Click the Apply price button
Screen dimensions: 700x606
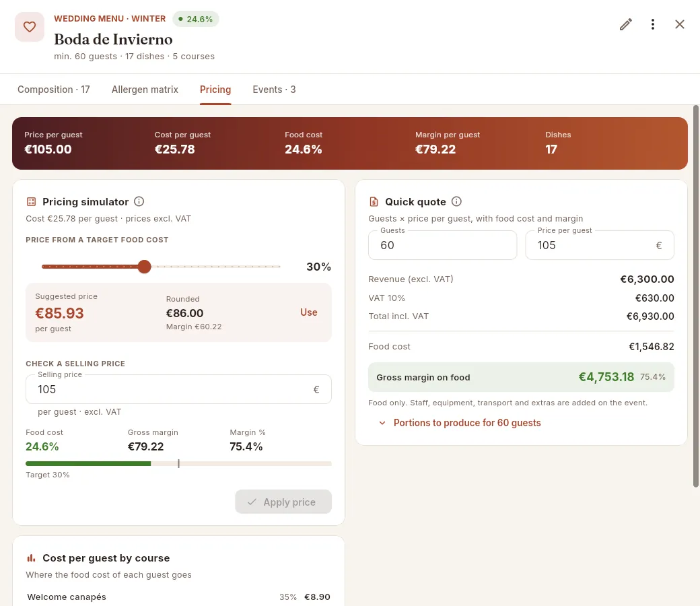[x=283, y=502]
